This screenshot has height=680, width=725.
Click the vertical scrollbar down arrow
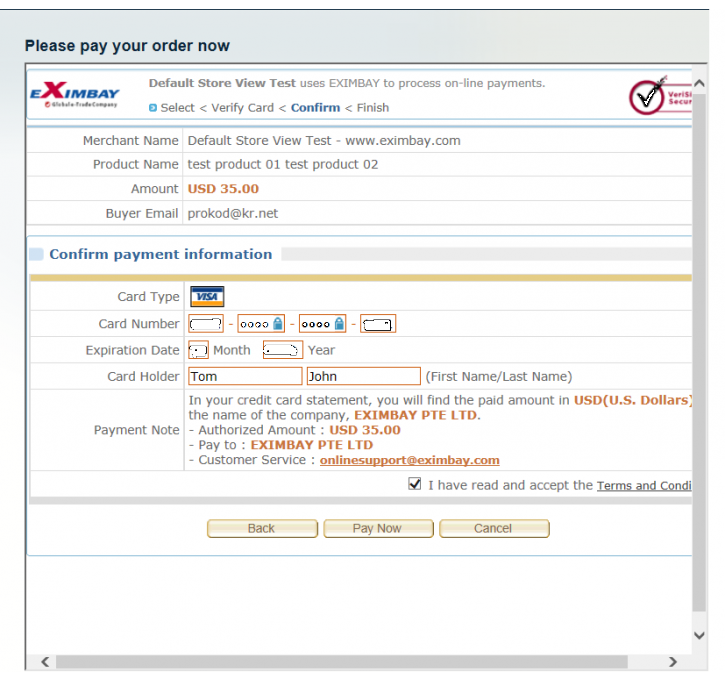click(x=699, y=636)
